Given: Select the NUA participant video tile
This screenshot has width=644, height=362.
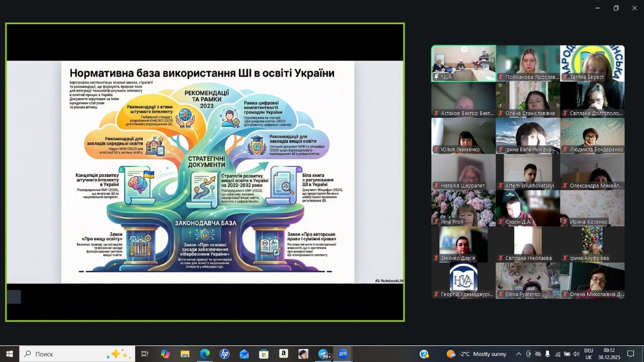Looking at the screenshot, I should (x=463, y=63).
